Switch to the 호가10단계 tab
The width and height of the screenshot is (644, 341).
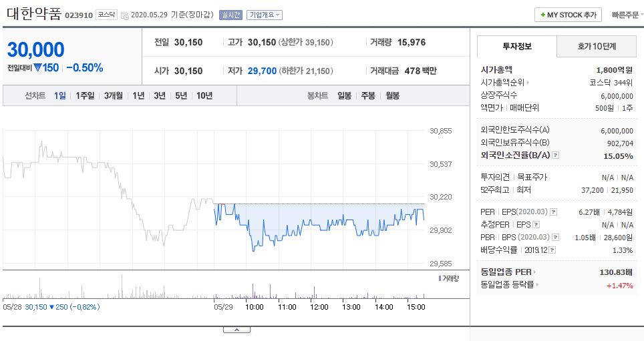coord(597,46)
